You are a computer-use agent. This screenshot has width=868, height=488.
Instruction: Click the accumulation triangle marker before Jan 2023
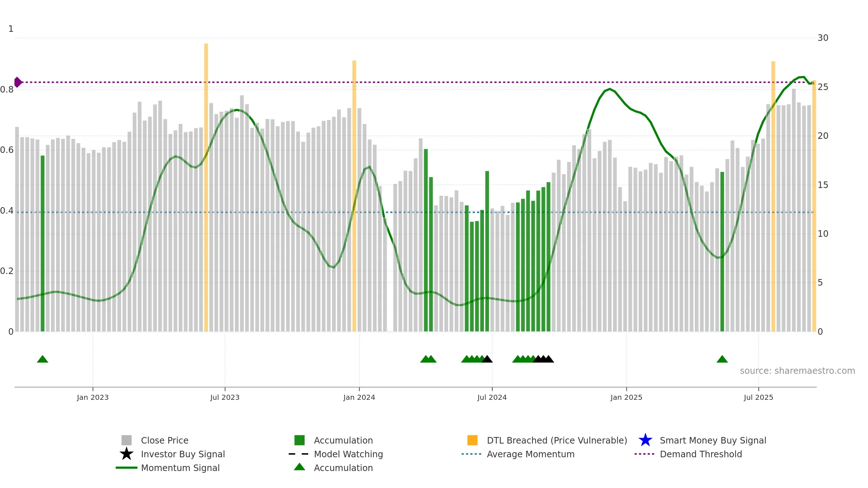42,359
